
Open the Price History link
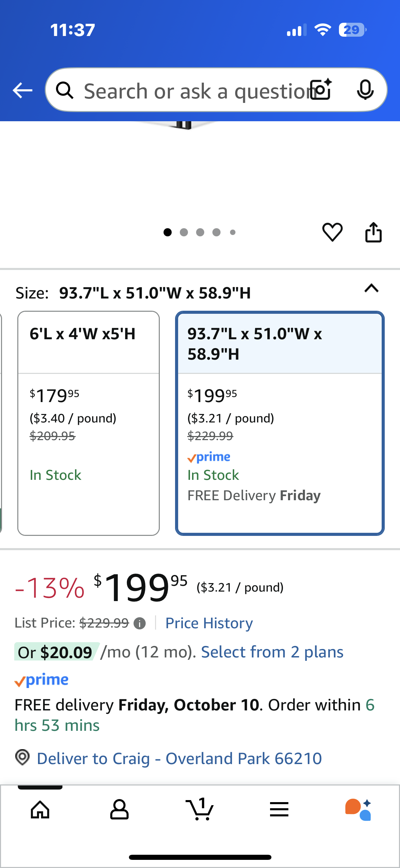click(x=209, y=623)
